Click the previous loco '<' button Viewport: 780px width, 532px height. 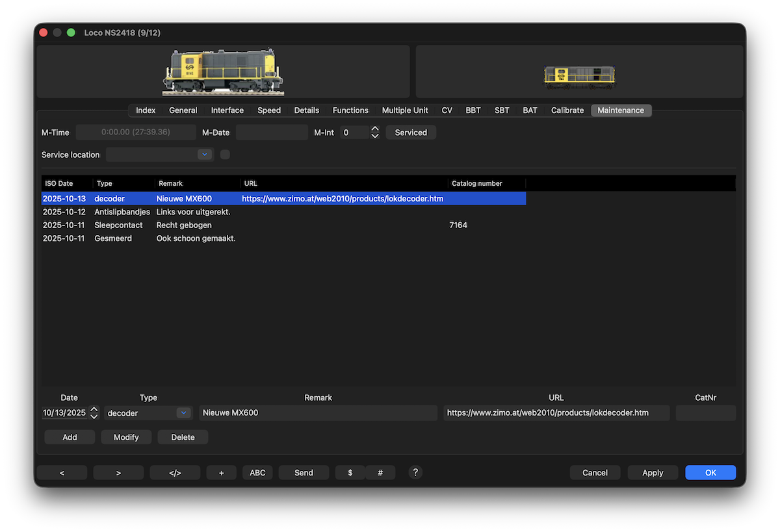click(x=62, y=473)
